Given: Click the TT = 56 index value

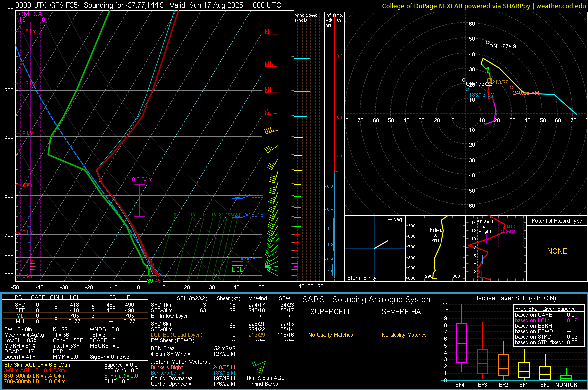Looking at the screenshot, I should pyautogui.click(x=61, y=335).
